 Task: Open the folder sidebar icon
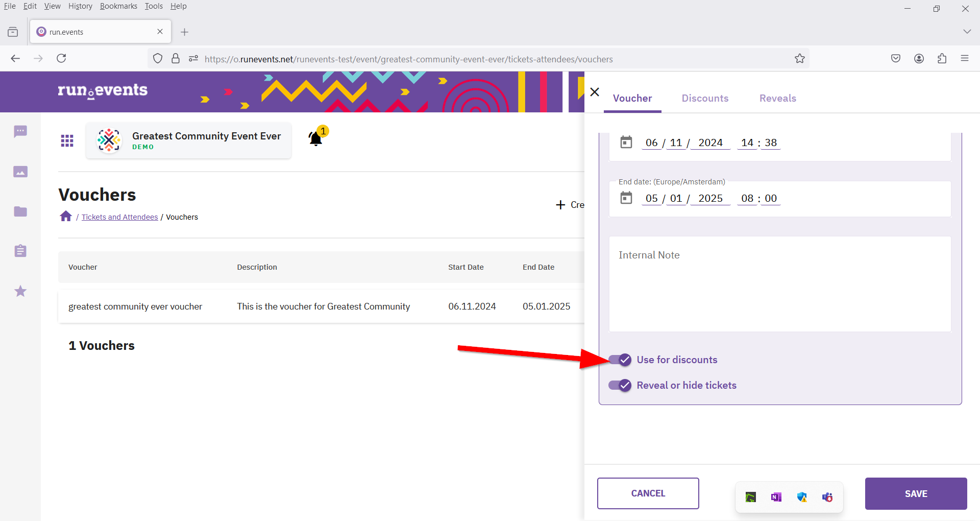20,211
